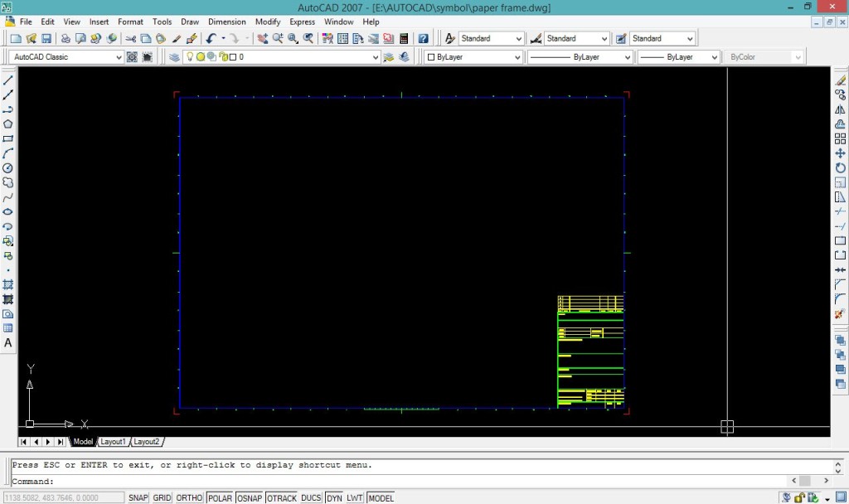Screen dimensions: 849x504
Task: Open the Dimension menu
Action: tap(226, 22)
